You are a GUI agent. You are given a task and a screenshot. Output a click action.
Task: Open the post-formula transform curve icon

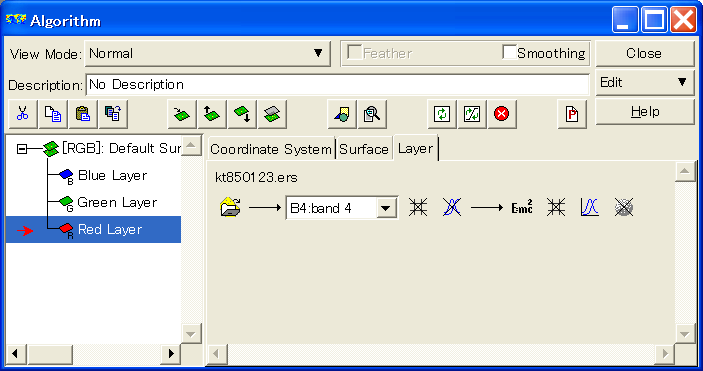[x=590, y=208]
